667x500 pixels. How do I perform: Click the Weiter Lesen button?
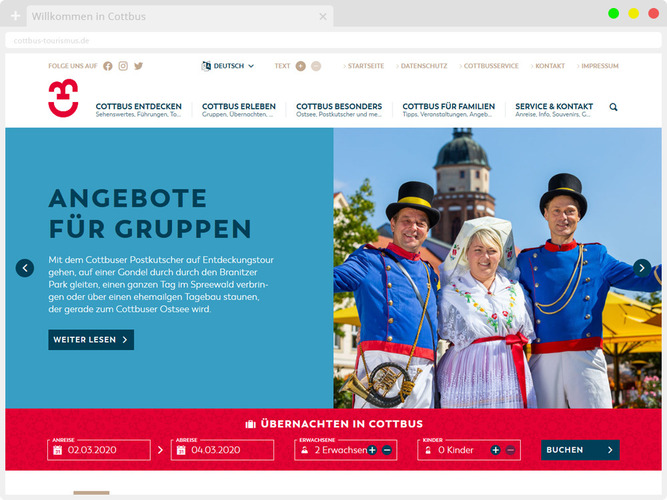click(91, 340)
